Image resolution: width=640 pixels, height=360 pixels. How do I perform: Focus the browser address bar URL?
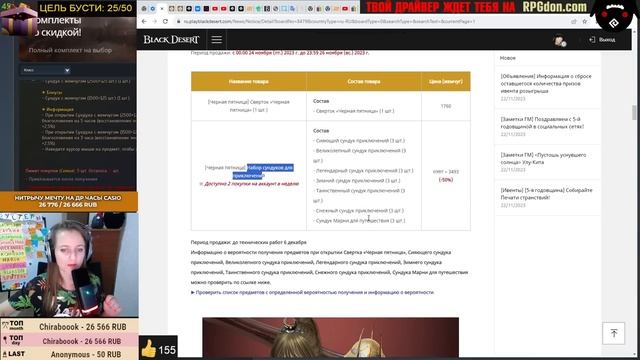click(329, 21)
